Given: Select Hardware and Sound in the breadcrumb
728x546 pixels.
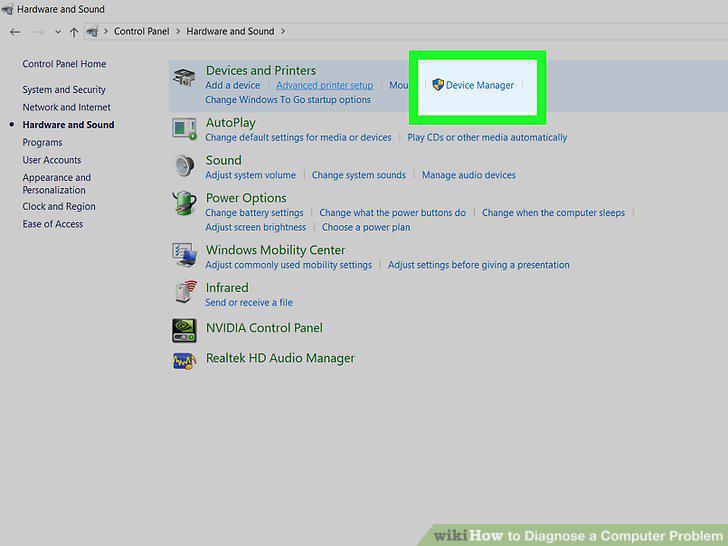Looking at the screenshot, I should point(230,31).
